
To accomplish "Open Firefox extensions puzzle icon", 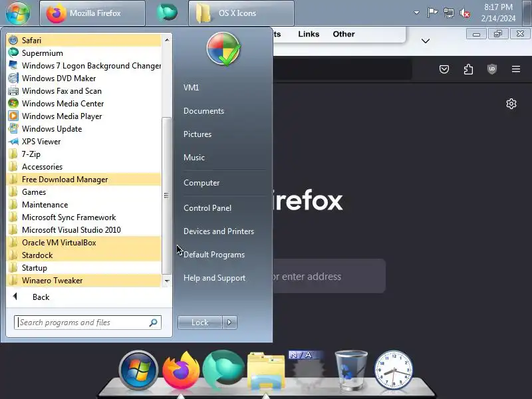I will 468,69.
